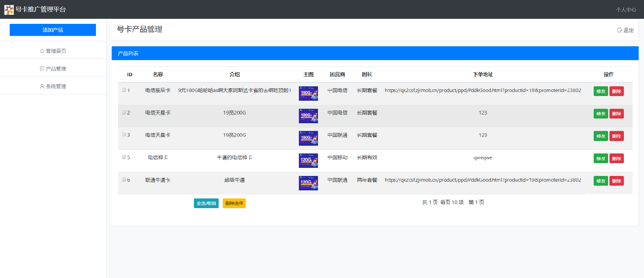Open product image thumbnail for 联通牛逼卡
Screen dimensions: 644x278
[308, 183]
